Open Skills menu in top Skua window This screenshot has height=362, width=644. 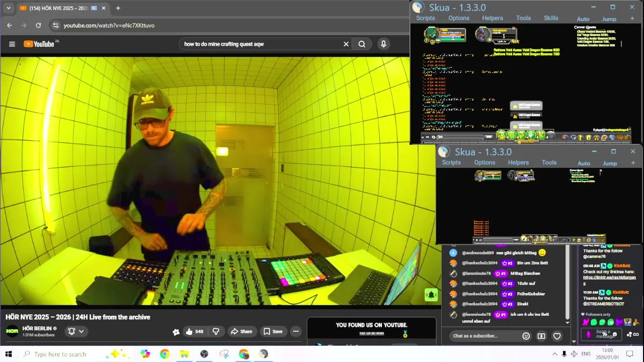coord(551,18)
